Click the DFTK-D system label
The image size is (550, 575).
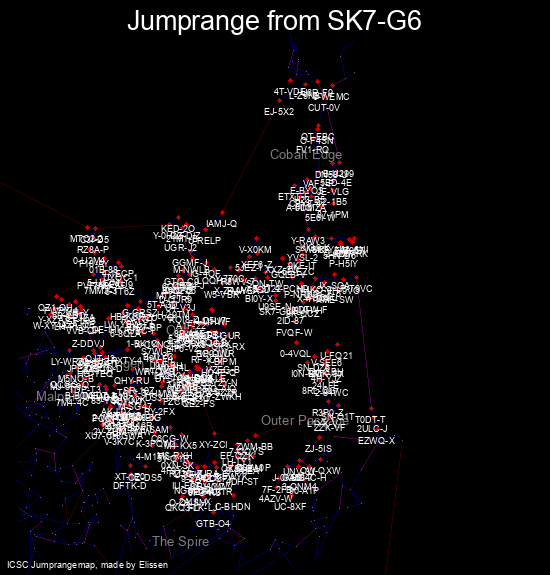[129, 486]
